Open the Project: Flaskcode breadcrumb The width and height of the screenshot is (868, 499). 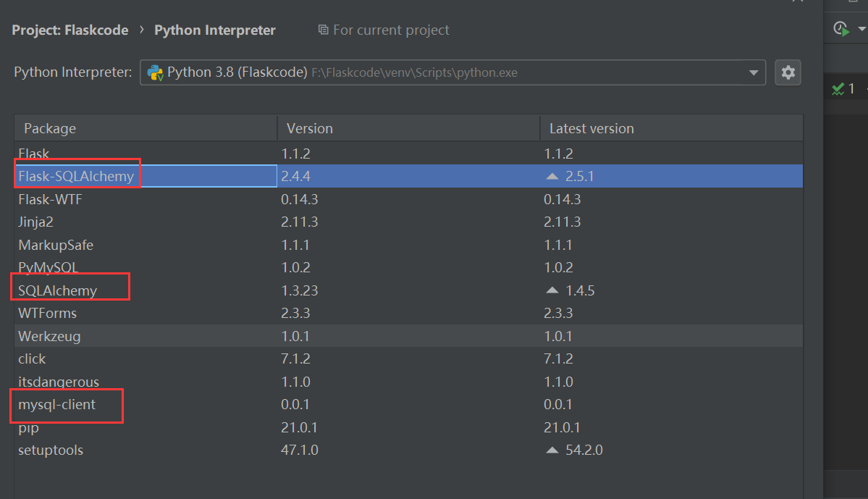pyautogui.click(x=70, y=30)
